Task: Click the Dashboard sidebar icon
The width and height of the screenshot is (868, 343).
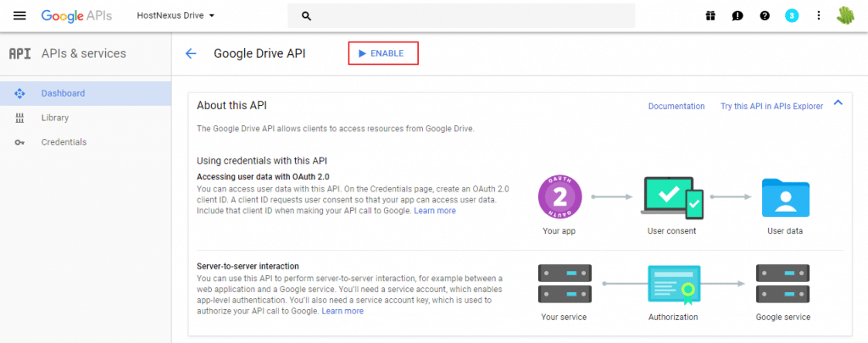Action: 19,93
